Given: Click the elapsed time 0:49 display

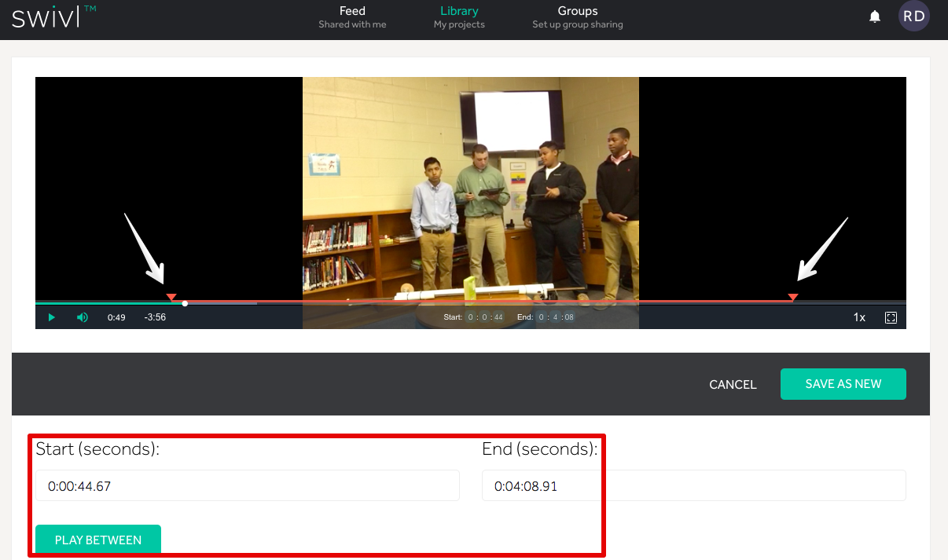Looking at the screenshot, I should [116, 317].
